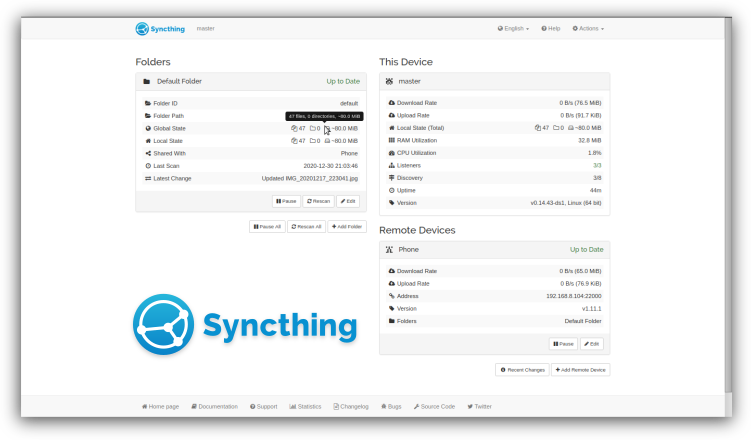Click the Local State (Total) home icon
Viewport: 751px width, 440px height.
pyautogui.click(x=391, y=128)
